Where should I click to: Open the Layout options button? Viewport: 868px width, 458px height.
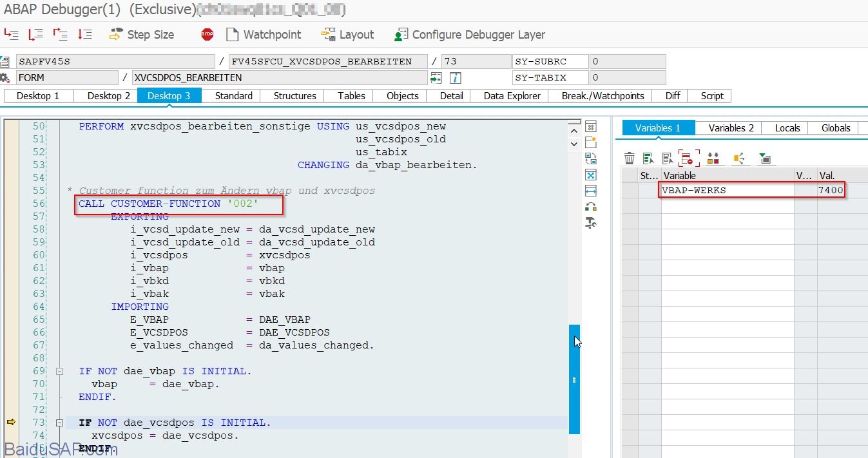[348, 35]
